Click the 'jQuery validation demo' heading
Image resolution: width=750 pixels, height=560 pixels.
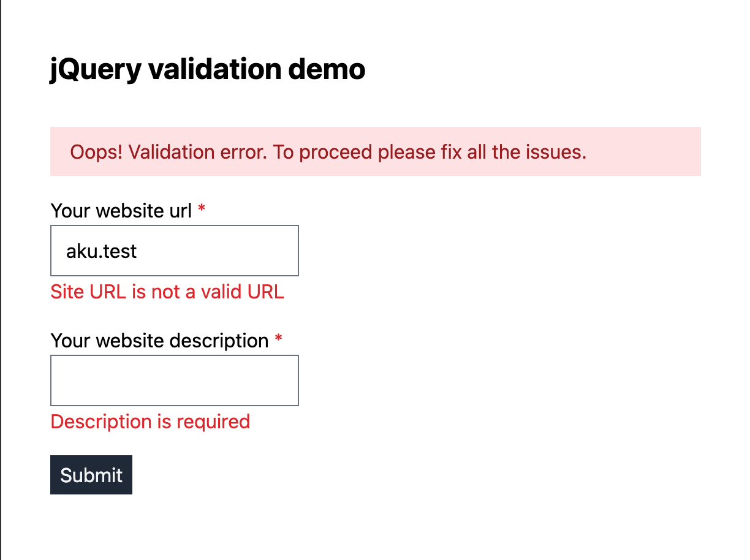[x=207, y=69]
